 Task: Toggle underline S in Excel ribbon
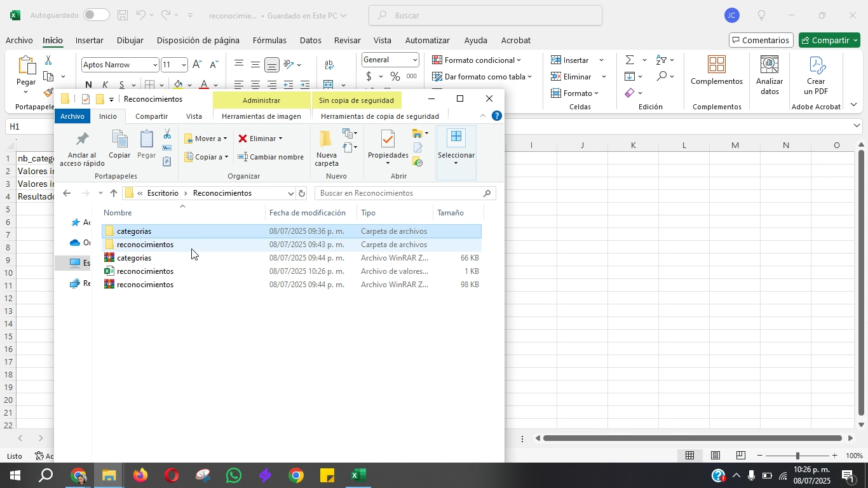click(122, 85)
